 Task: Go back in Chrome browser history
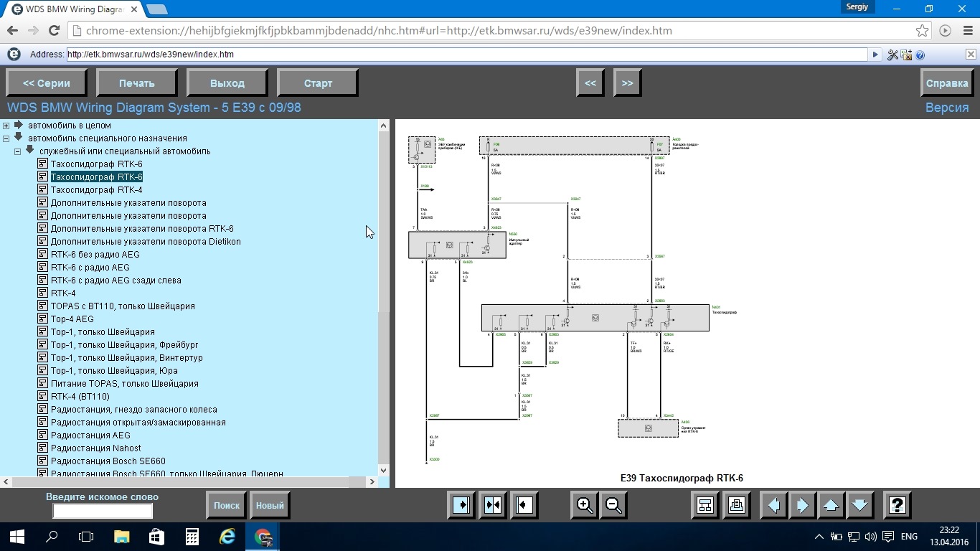click(12, 31)
